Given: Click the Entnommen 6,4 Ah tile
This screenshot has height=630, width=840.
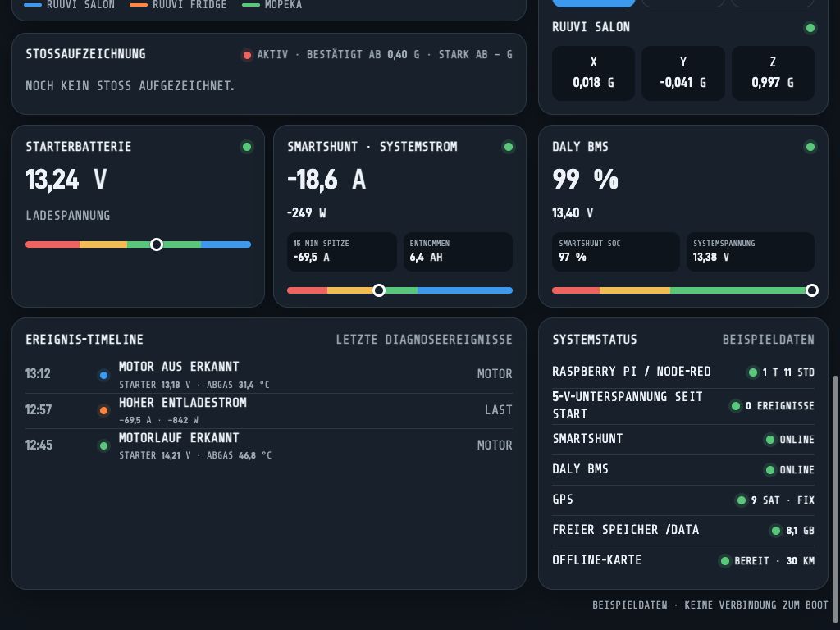Looking at the screenshot, I should click(458, 251).
